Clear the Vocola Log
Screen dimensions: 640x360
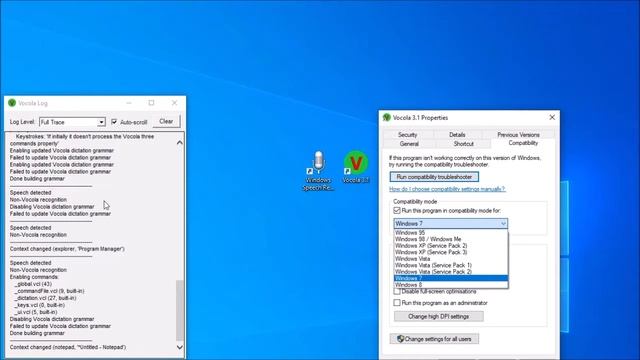[166, 122]
